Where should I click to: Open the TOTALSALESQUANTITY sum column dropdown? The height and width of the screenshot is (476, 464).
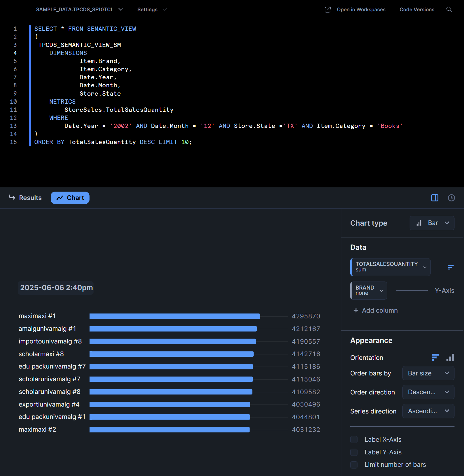click(x=390, y=267)
